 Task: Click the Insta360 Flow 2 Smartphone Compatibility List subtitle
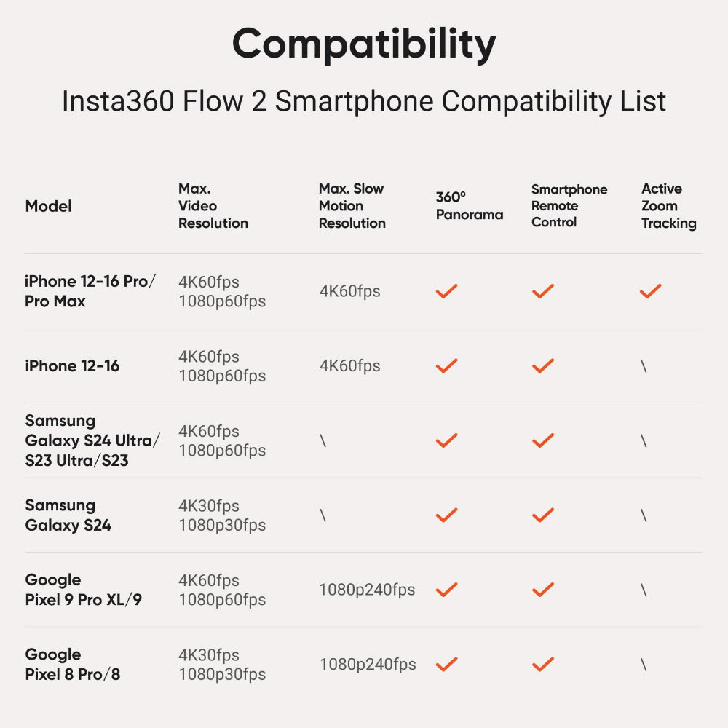(x=364, y=101)
